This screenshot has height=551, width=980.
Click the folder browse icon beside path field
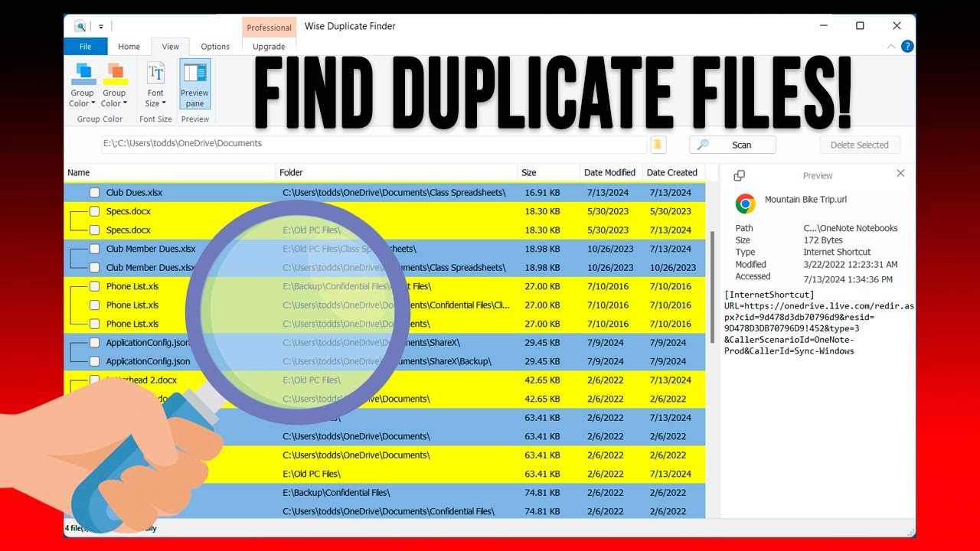click(x=657, y=145)
